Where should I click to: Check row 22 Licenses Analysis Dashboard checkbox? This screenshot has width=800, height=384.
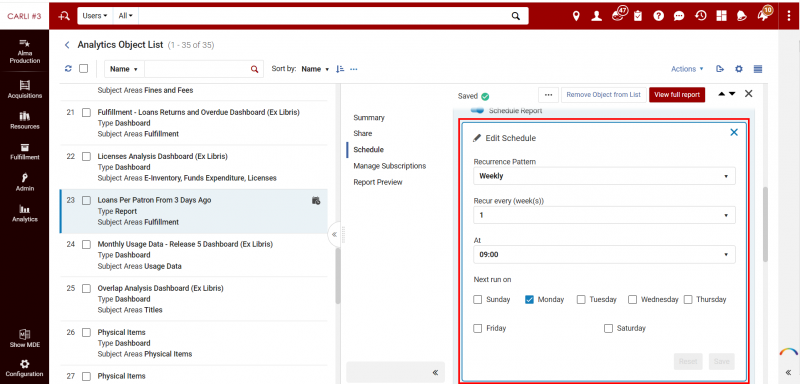point(86,156)
